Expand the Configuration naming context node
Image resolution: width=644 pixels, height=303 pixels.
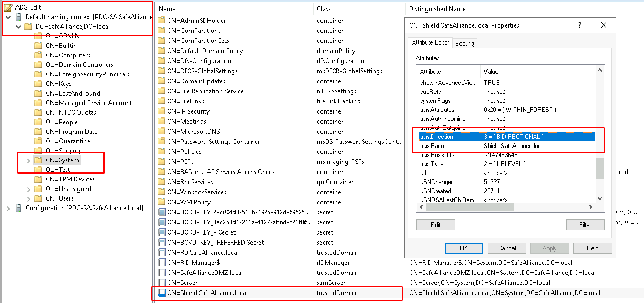point(8,208)
